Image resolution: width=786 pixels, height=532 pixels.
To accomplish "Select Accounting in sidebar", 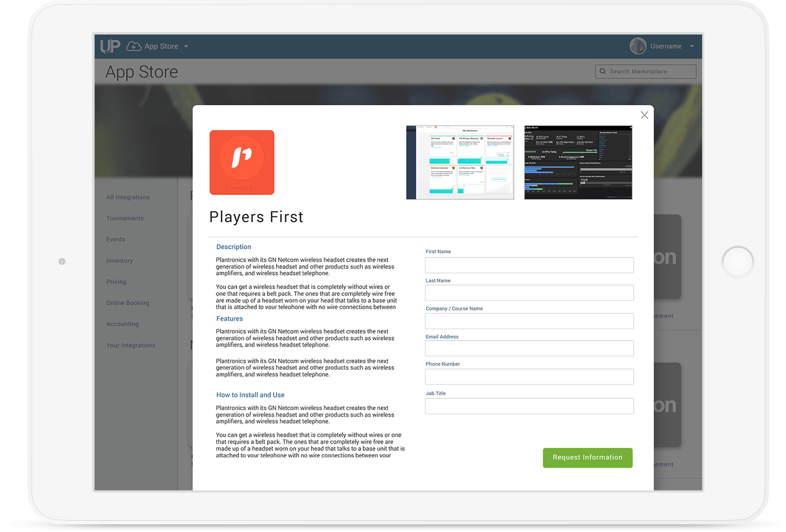I will click(122, 324).
